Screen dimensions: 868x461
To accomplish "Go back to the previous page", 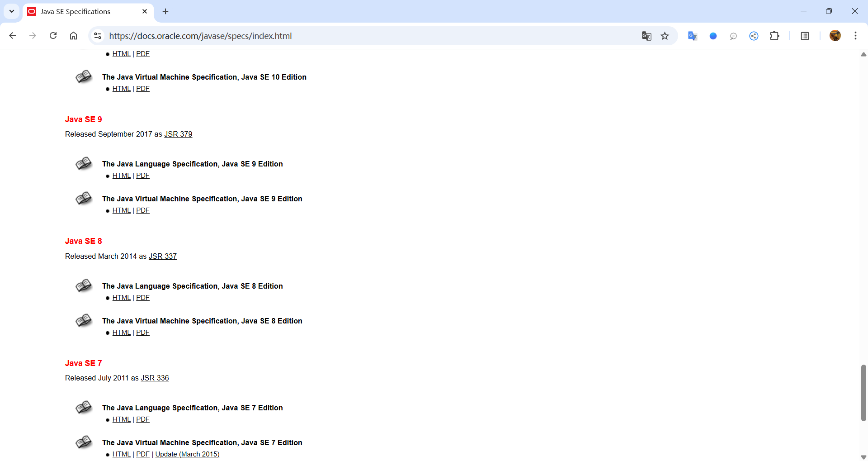I will pos(13,36).
